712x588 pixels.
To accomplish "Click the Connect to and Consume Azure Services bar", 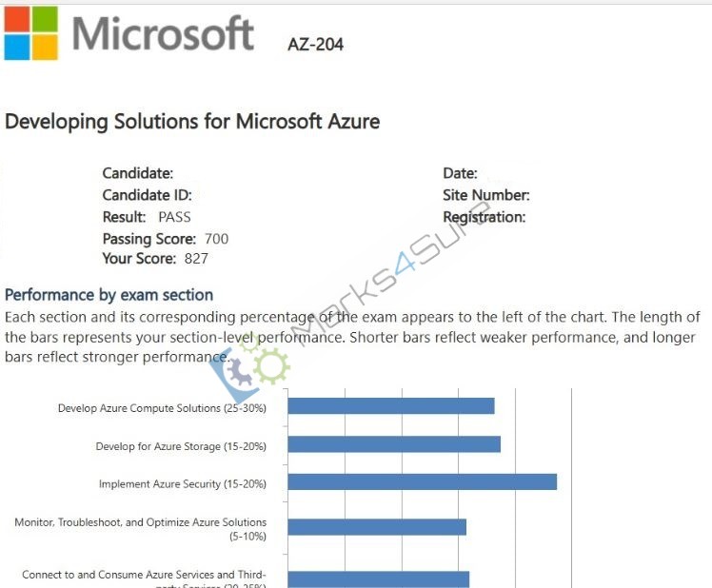I will [378, 579].
